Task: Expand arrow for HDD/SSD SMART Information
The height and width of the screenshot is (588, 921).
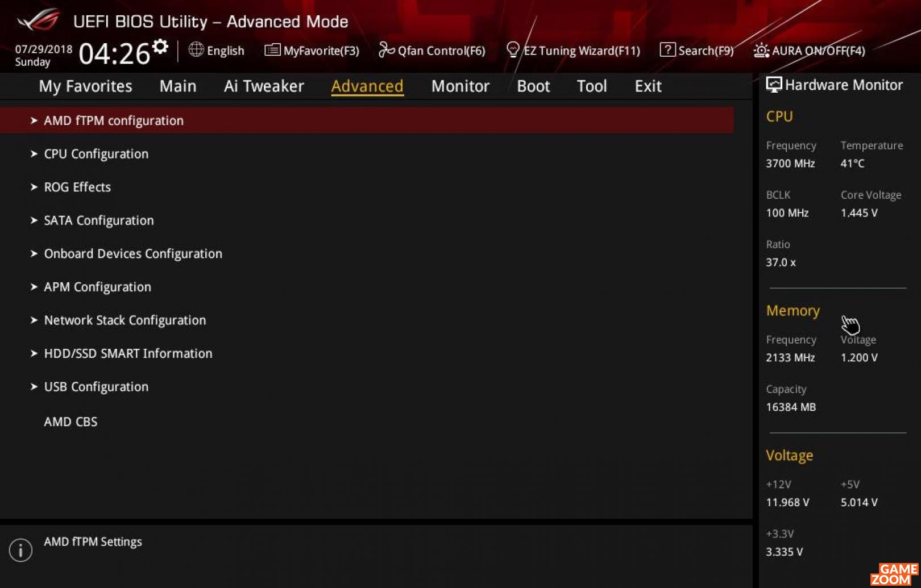Action: coord(34,353)
